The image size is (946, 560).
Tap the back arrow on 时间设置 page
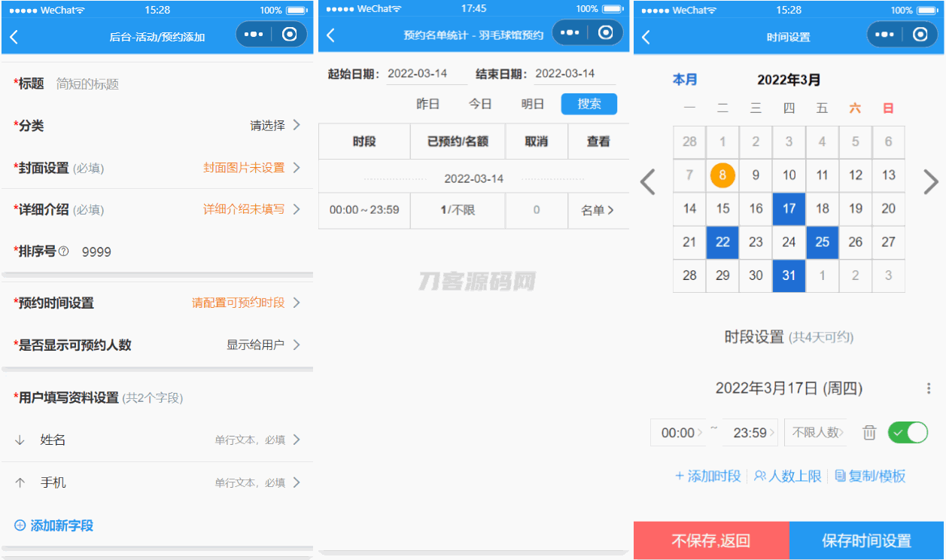click(646, 37)
